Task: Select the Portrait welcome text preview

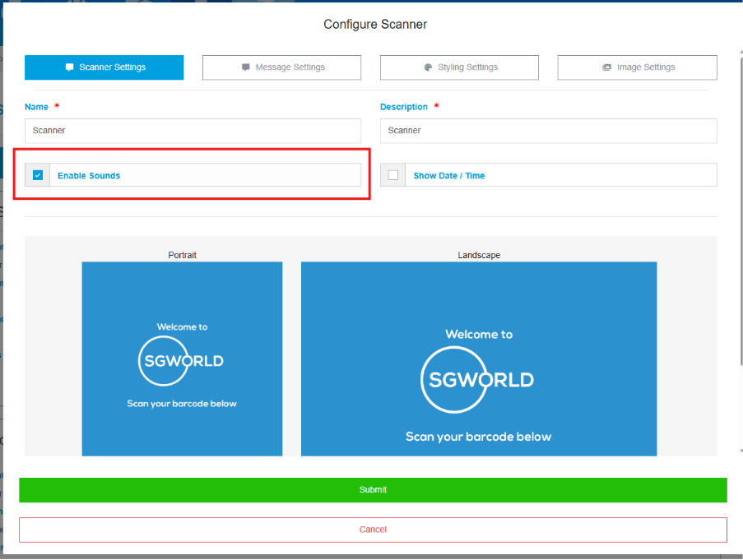Action: [x=182, y=327]
